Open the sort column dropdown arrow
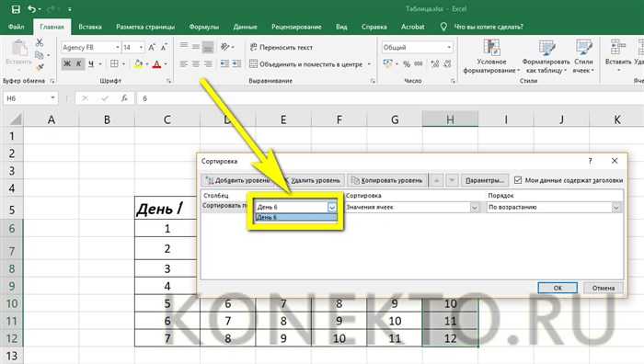The image size is (644, 364). coord(332,207)
